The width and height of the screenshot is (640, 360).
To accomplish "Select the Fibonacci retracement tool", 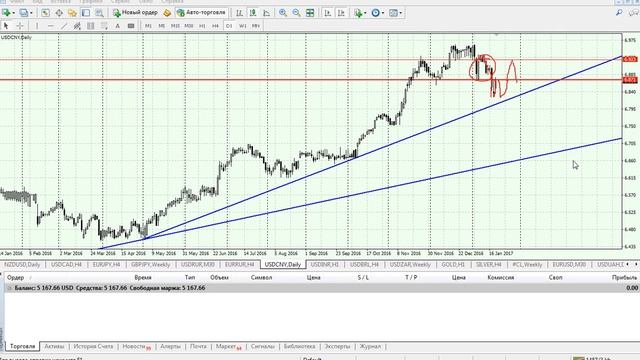I will click(91, 26).
